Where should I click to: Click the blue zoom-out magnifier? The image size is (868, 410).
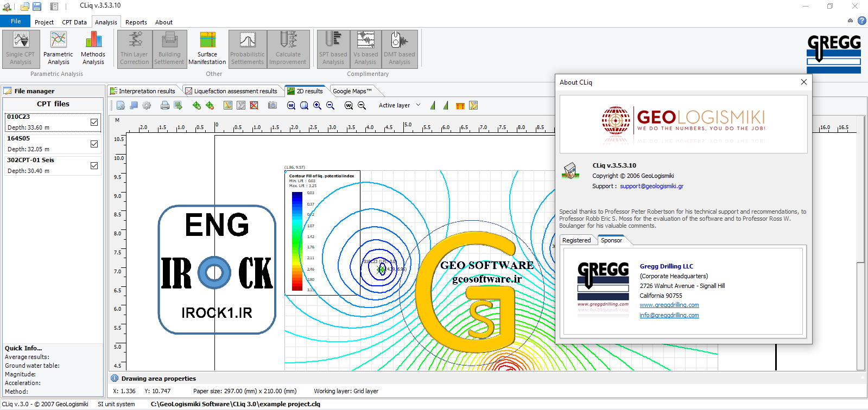pyautogui.click(x=330, y=105)
